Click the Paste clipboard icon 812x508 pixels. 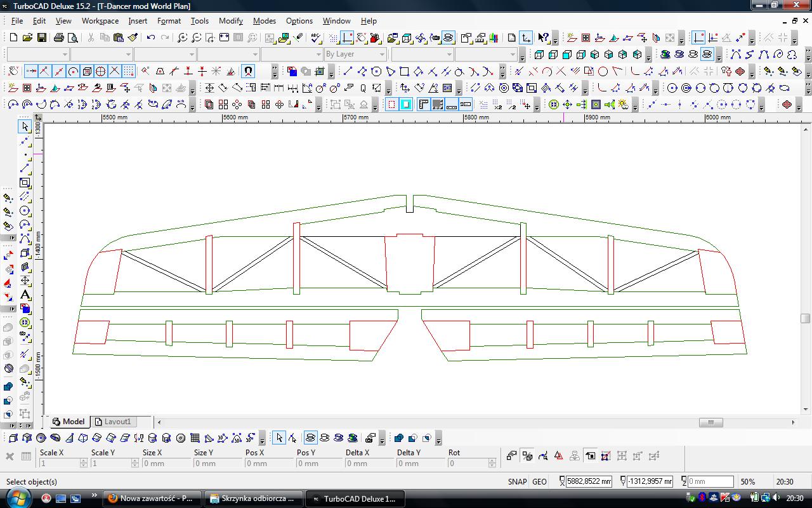click(x=119, y=38)
